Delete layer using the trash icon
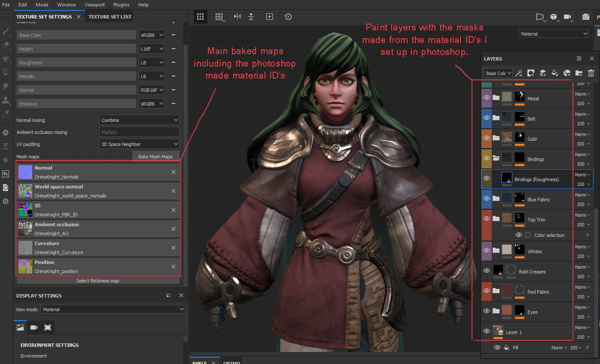Viewport: 600px width, 364px height. pyautogui.click(x=591, y=73)
